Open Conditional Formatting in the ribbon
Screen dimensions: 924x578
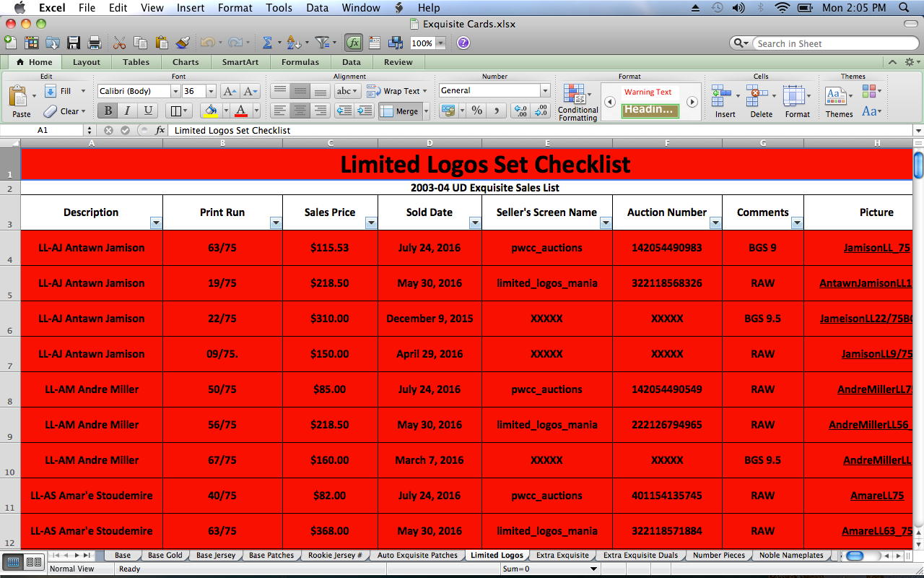click(x=577, y=103)
